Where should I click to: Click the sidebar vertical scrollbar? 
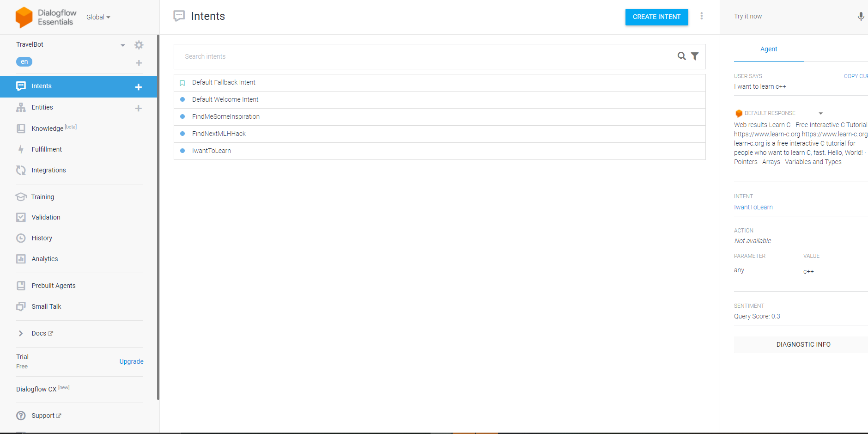coord(158,217)
